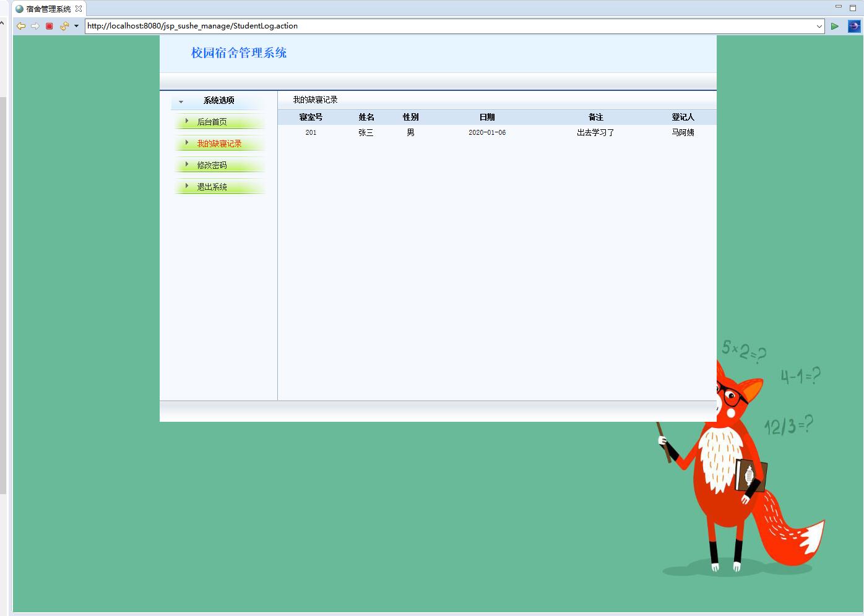Open the page in an external browser
This screenshot has height=616, width=864.
click(x=853, y=26)
